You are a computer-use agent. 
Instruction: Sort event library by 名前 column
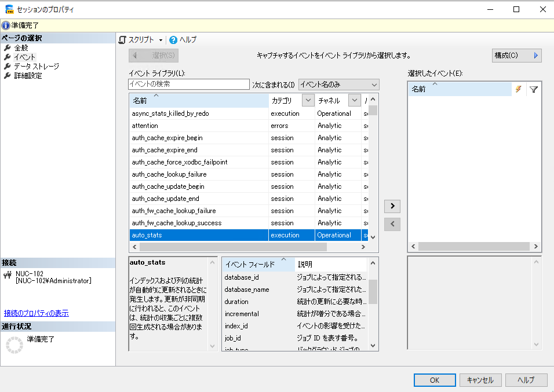(x=199, y=101)
